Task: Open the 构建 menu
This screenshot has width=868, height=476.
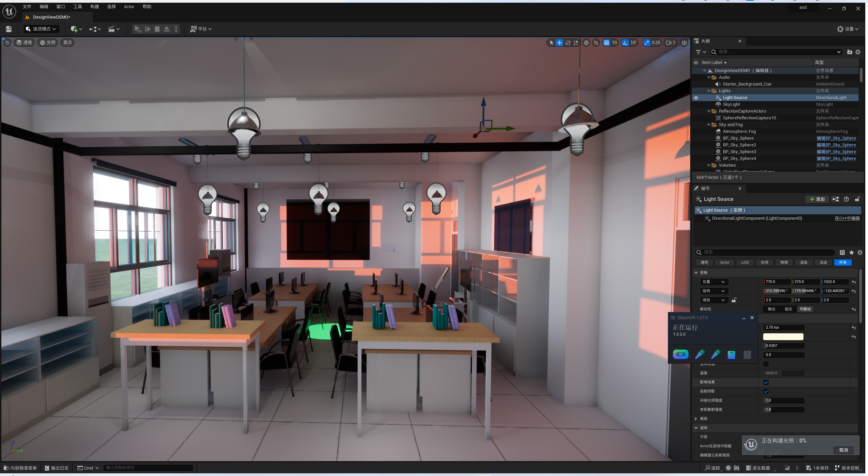Action: tap(95, 7)
